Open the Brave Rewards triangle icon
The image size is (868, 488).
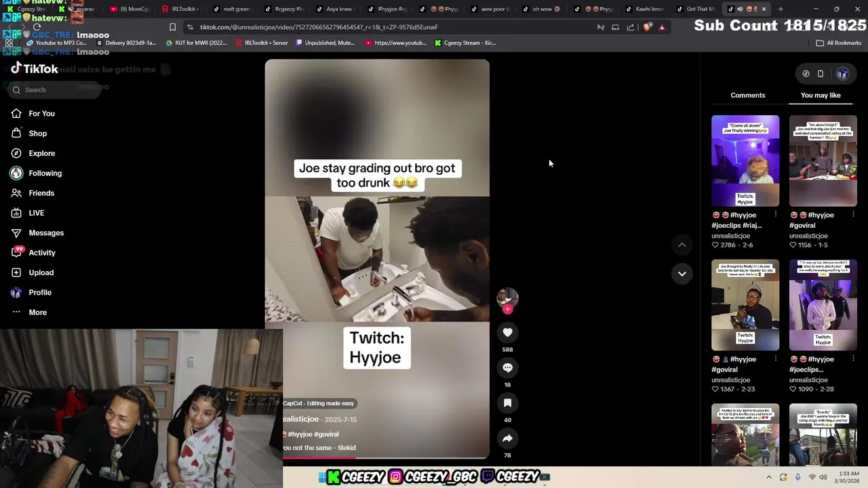tap(662, 27)
